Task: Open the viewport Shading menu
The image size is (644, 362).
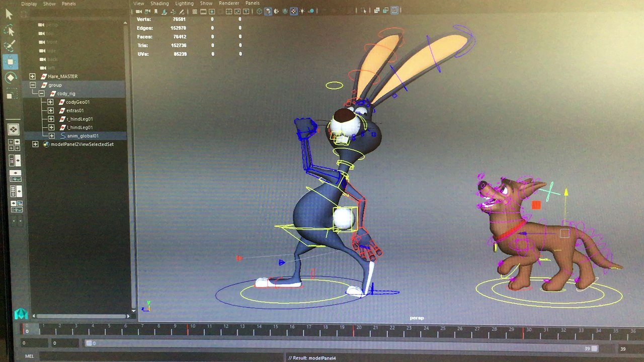Action: click(x=159, y=3)
